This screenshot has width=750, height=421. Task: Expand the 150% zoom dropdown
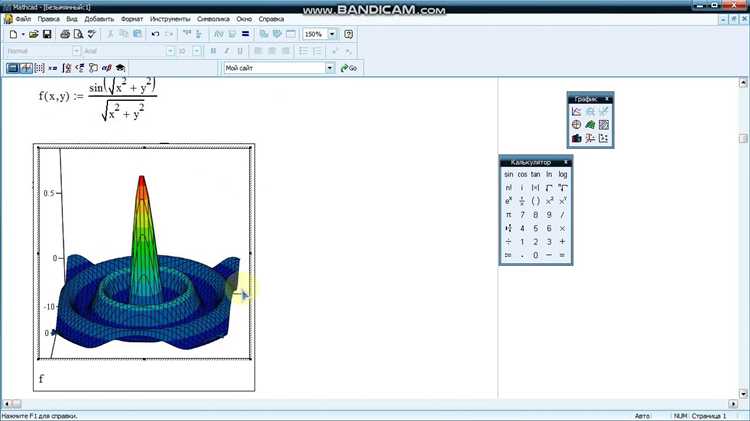click(x=332, y=34)
